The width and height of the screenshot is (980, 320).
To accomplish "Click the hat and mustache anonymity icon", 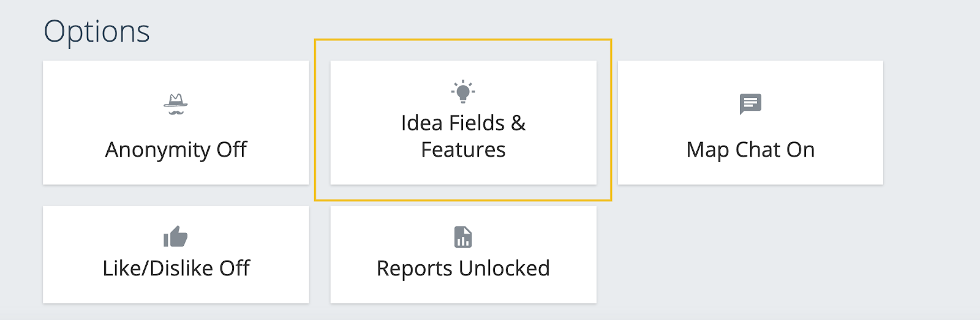I will click(176, 105).
